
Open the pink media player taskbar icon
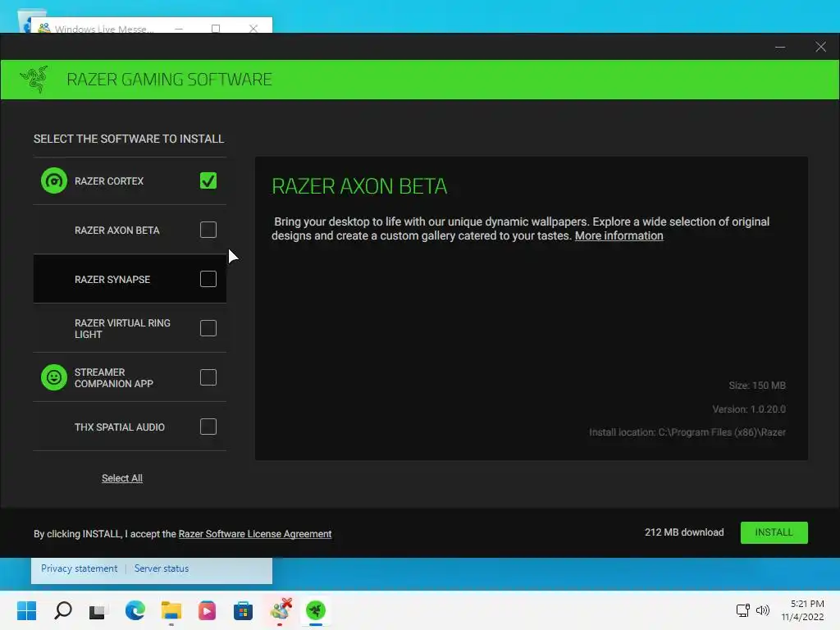click(207, 610)
